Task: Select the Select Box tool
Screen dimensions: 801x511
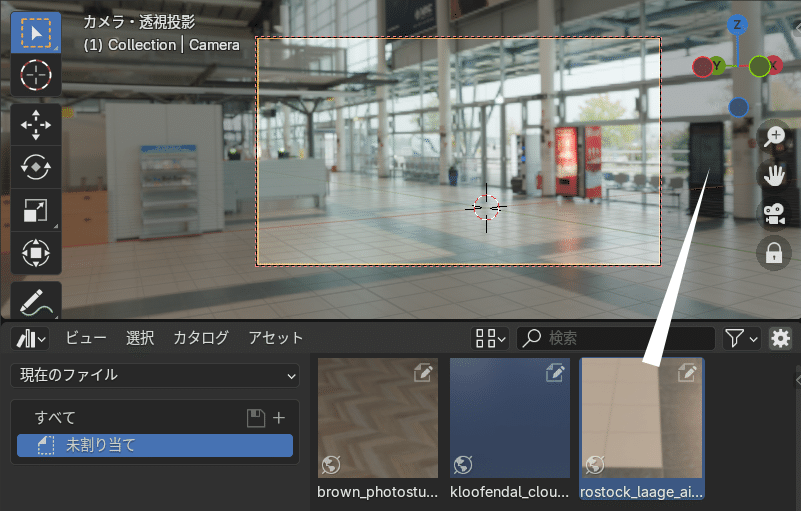Action: coord(36,33)
